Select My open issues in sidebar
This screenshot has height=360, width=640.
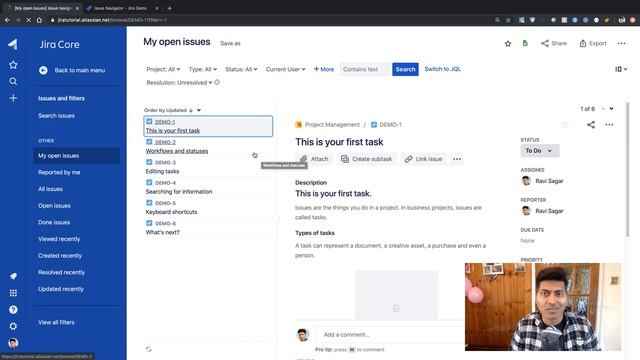(76, 156)
